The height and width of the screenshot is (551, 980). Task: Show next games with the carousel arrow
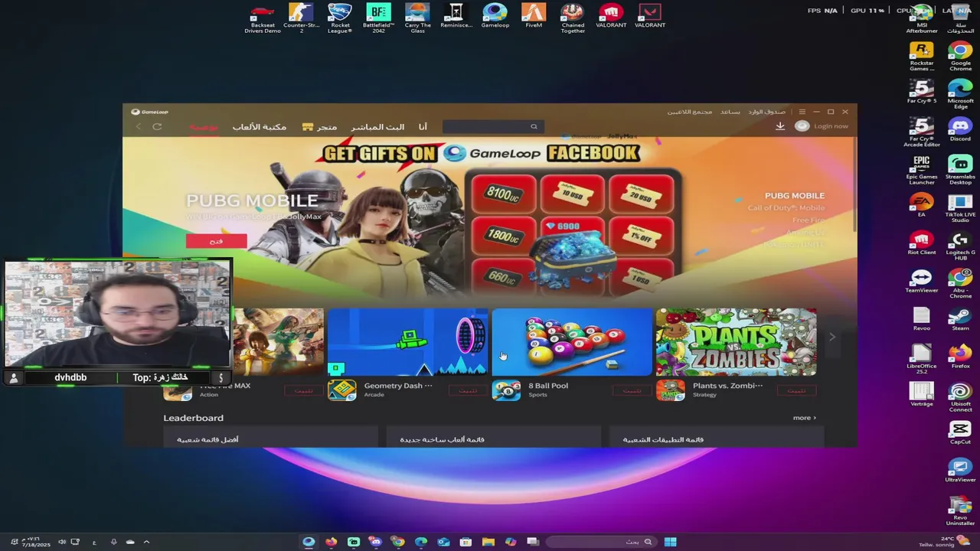click(832, 337)
